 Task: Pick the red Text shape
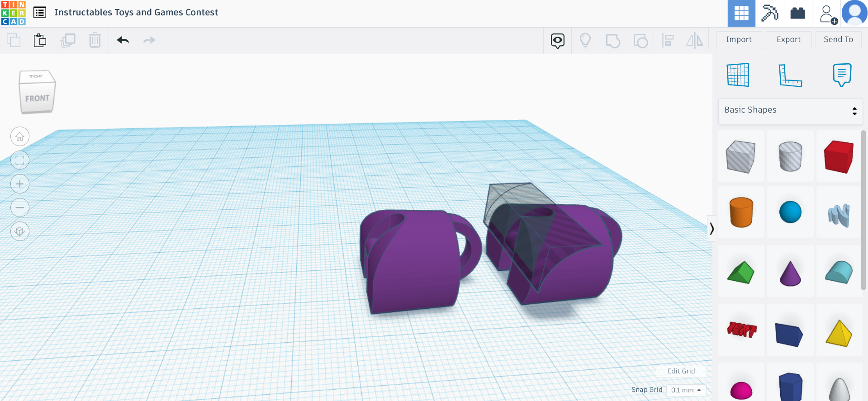point(741,330)
